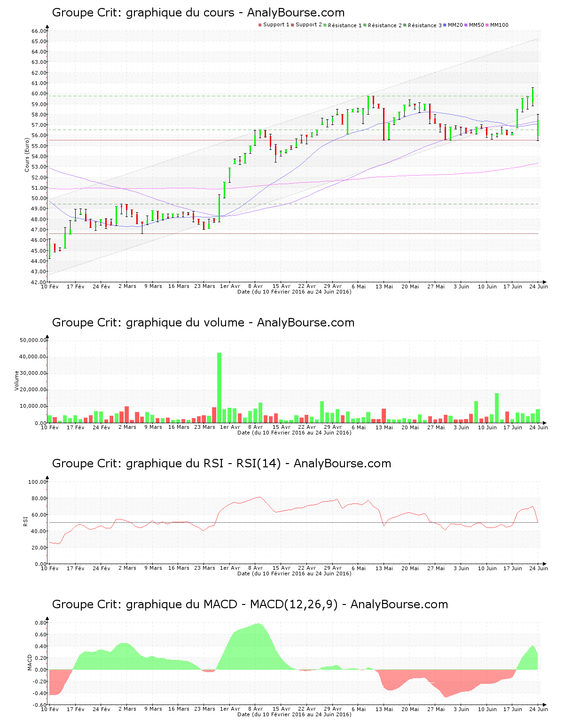564x728 pixels.
Task: Click the 55.00 value on the price axis
Action: tap(39, 146)
